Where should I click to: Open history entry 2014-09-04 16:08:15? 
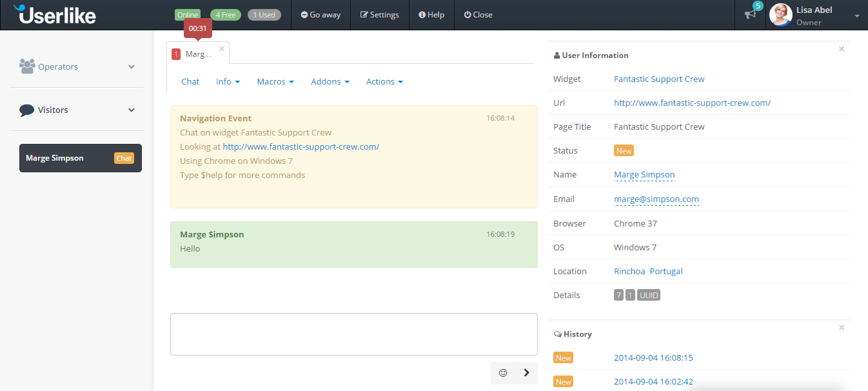[x=653, y=357]
